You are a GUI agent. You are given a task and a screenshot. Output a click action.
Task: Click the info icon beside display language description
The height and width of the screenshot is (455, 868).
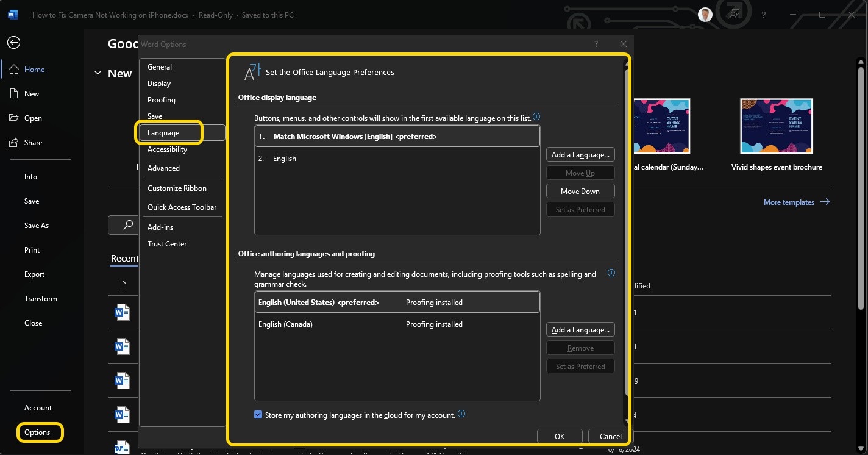click(x=536, y=117)
